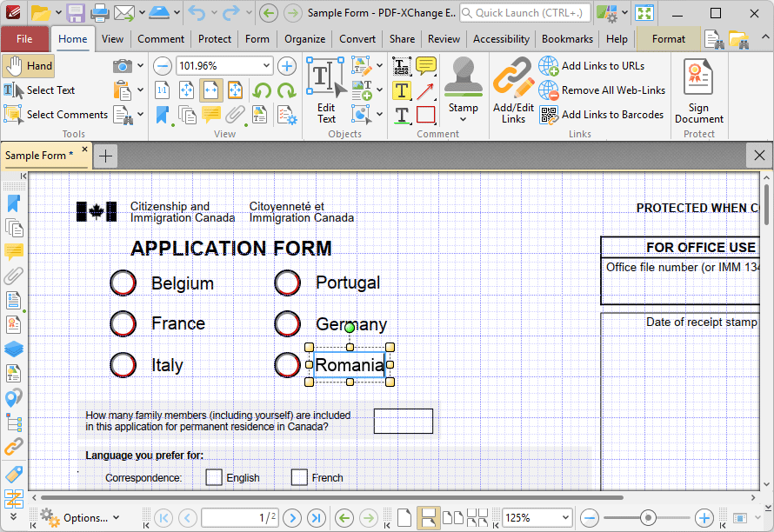Click Add Links to URLs
Viewport: 774px width, 532px height.
tap(603, 66)
